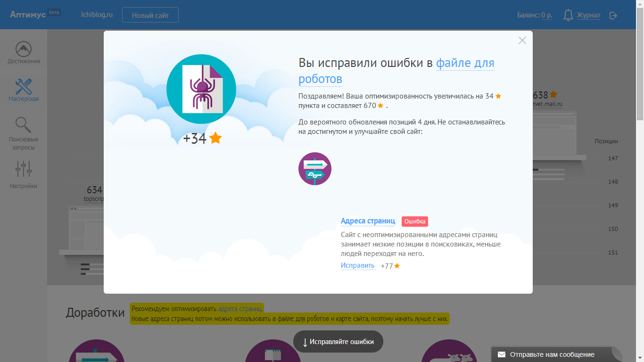Click position value 147 on the chart axis
Screen dimensions: 644x362
point(613,158)
